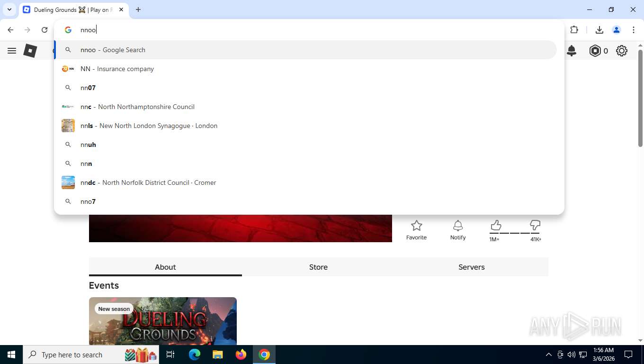This screenshot has height=364, width=644.
Task: Dislike the game with thumbs down
Action: point(535,225)
